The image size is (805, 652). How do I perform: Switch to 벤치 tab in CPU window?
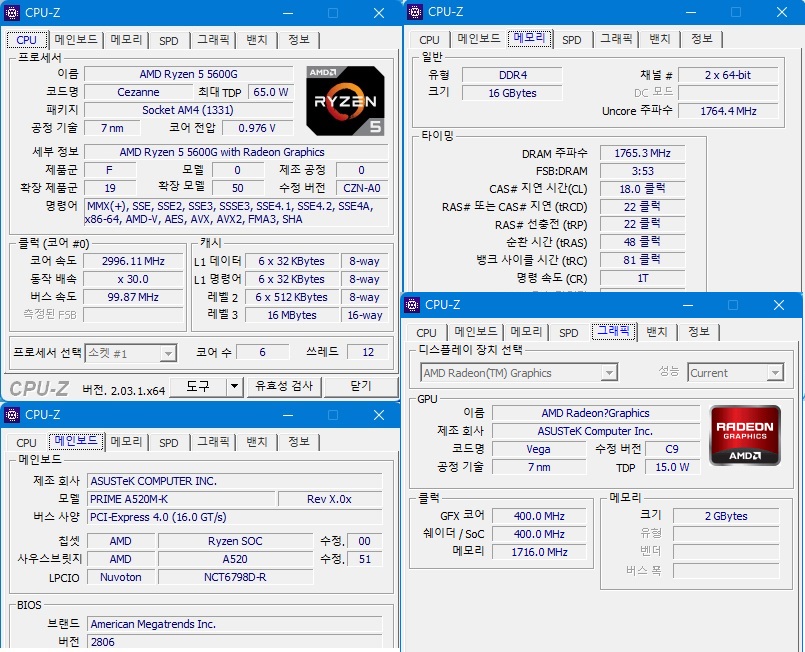click(x=257, y=40)
